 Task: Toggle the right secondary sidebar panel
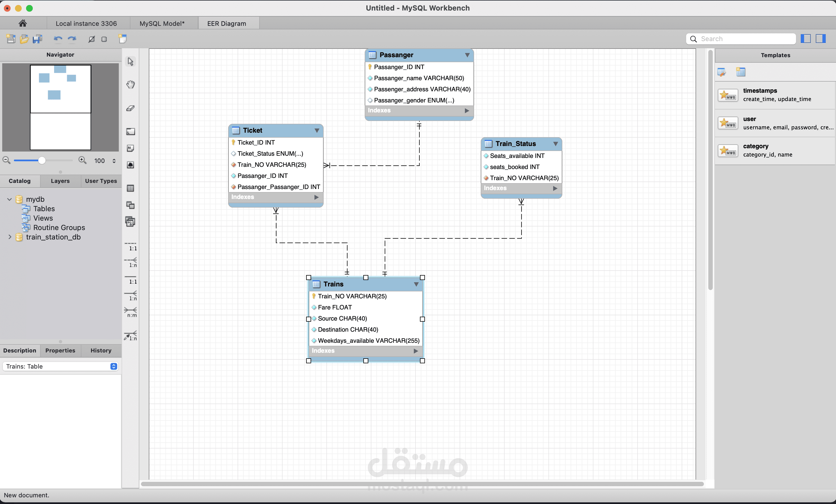(821, 39)
